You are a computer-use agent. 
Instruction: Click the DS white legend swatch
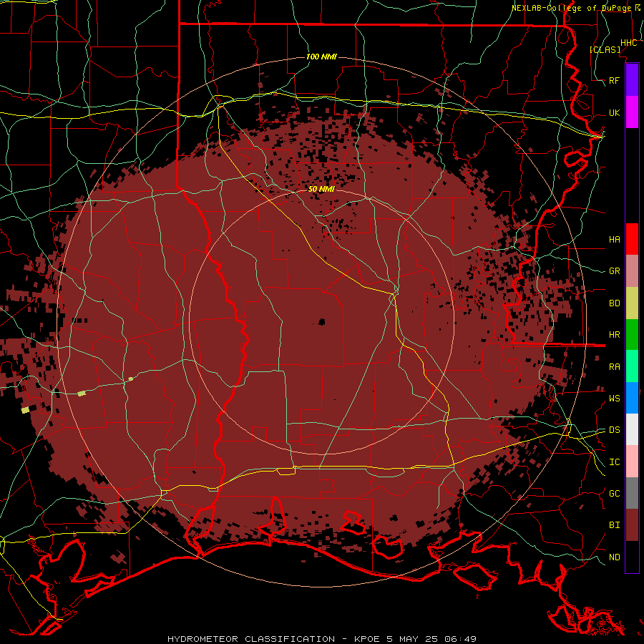(632, 429)
